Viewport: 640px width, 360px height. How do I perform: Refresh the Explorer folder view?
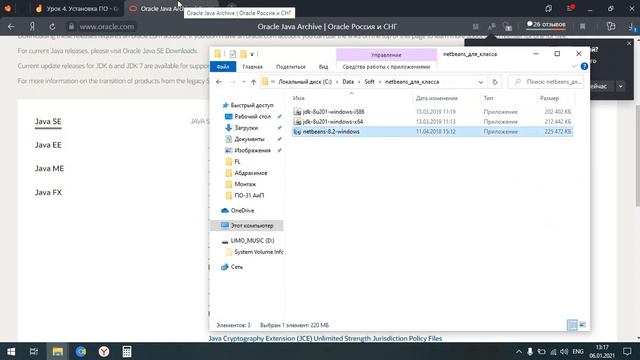pos(495,82)
